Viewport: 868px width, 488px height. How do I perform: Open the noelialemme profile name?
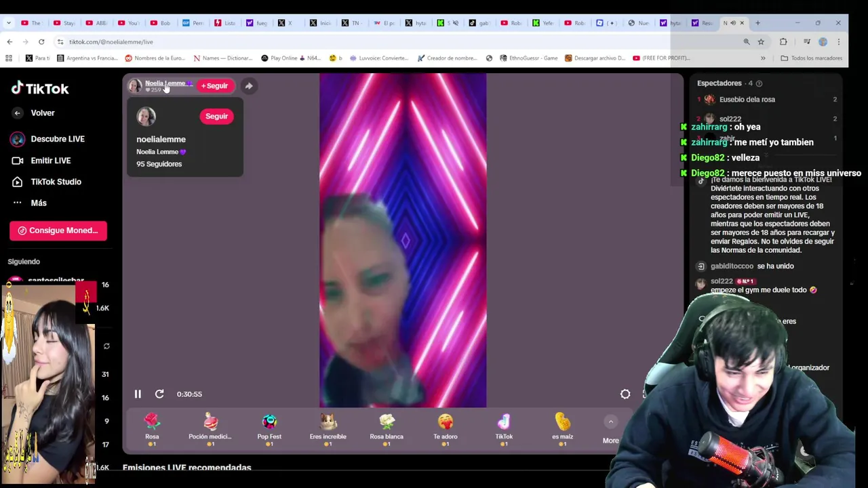coord(161,139)
